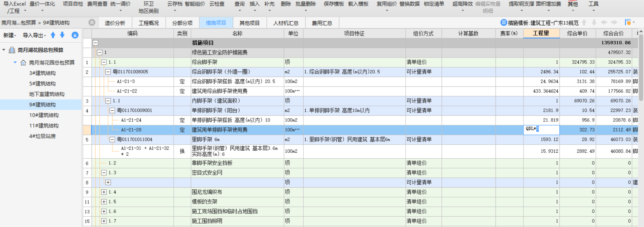Run 项目自检 self-check
Screen dimensions: 644x227
(73, 4)
